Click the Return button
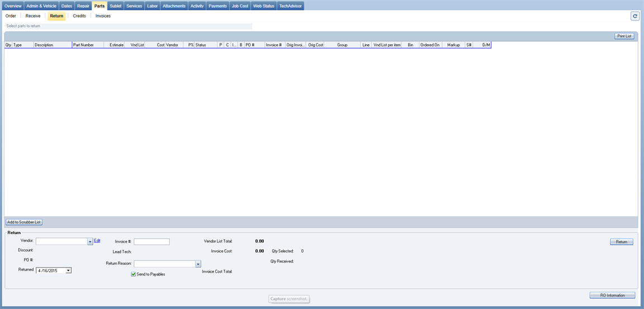Viewport: 644px width, 309px height. pos(621,242)
